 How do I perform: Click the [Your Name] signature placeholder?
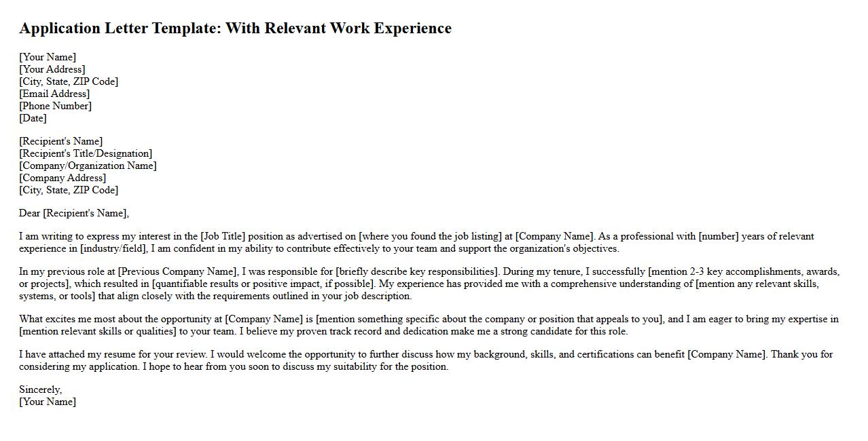(x=48, y=402)
